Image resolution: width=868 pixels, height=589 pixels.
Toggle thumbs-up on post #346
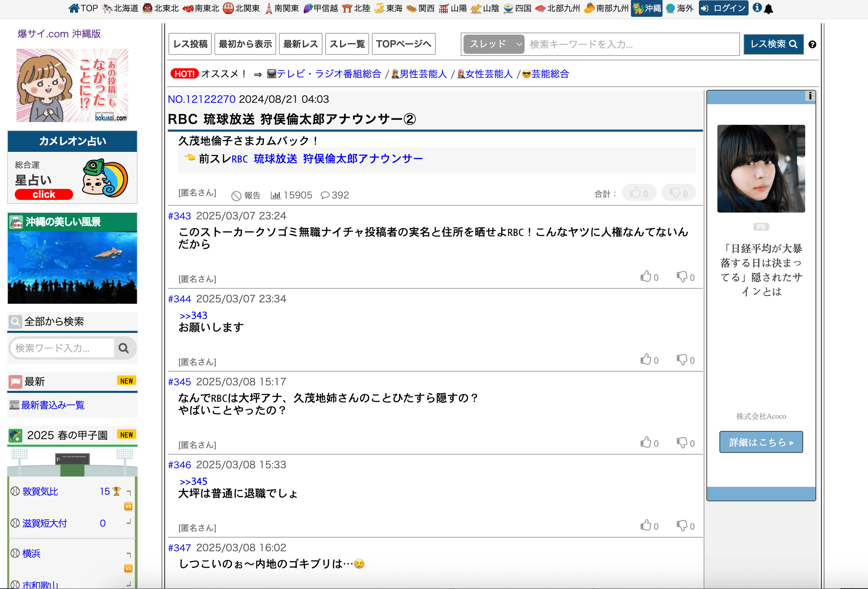[x=646, y=526]
